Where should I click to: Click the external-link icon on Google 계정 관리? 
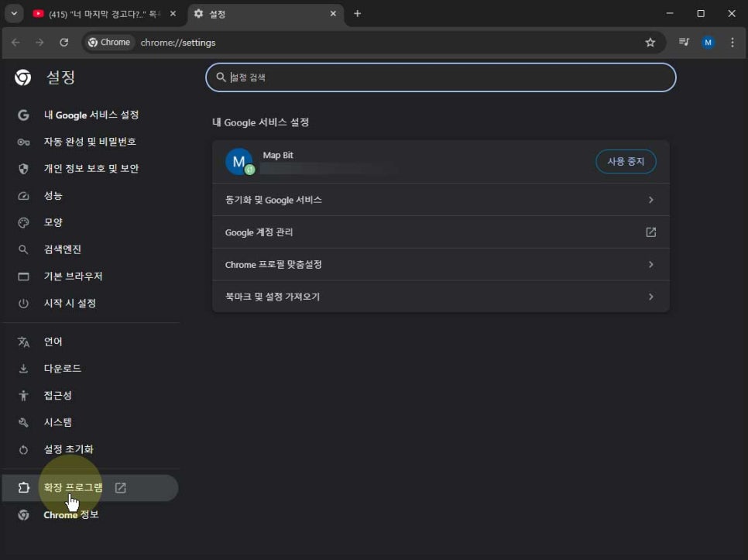point(650,232)
